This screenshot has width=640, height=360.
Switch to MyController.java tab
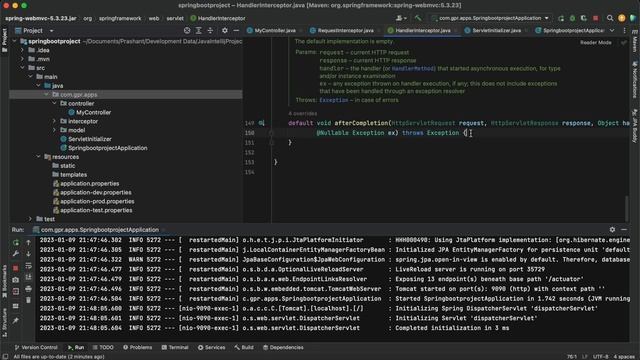pos(275,31)
